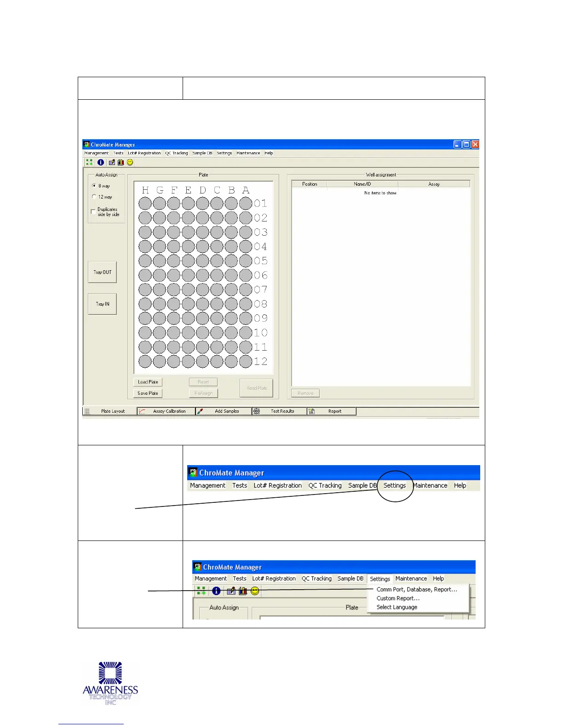Click QC Tracking in the open-Settings-menu screenshot
563x728 pixels.
(x=316, y=579)
